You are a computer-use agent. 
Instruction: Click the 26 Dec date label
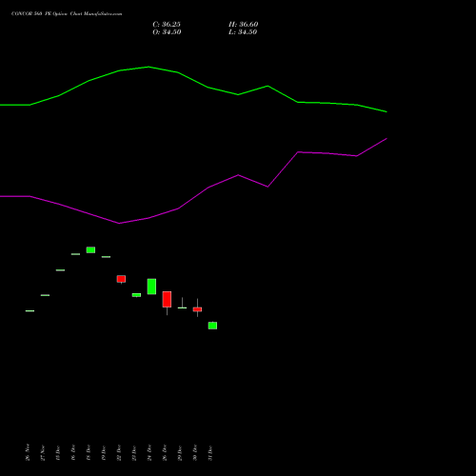165,452
